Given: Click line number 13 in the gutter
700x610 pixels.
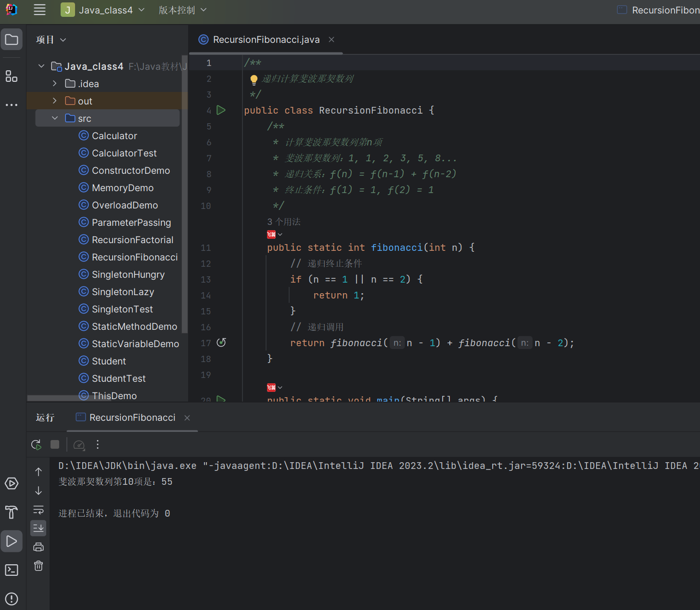Looking at the screenshot, I should click(206, 279).
